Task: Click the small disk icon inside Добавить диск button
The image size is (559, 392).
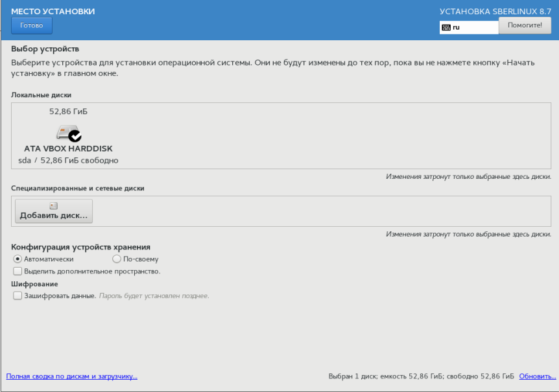Action: click(54, 206)
